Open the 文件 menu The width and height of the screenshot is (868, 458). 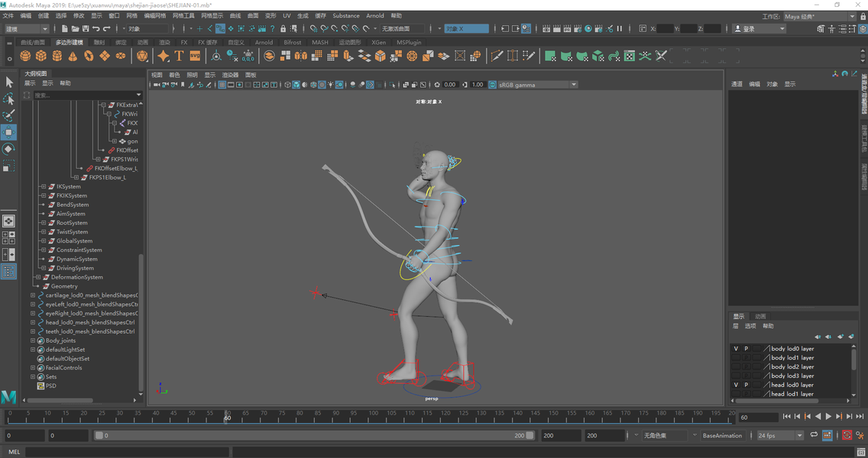pyautogui.click(x=8, y=15)
